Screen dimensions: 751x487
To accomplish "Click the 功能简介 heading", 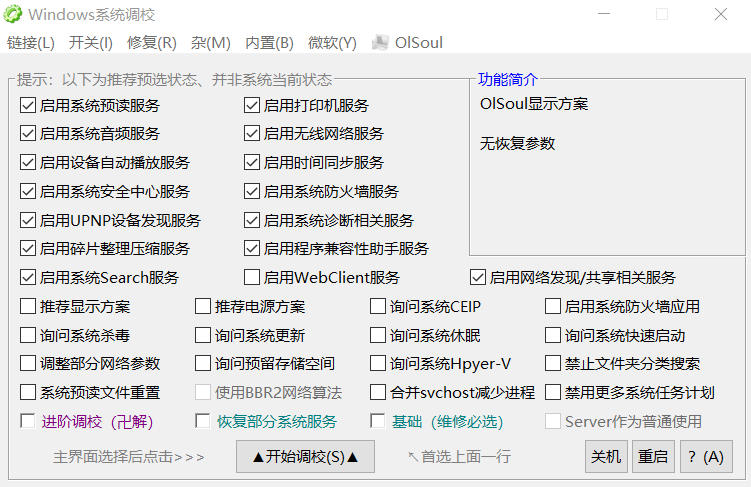I will [x=508, y=79].
